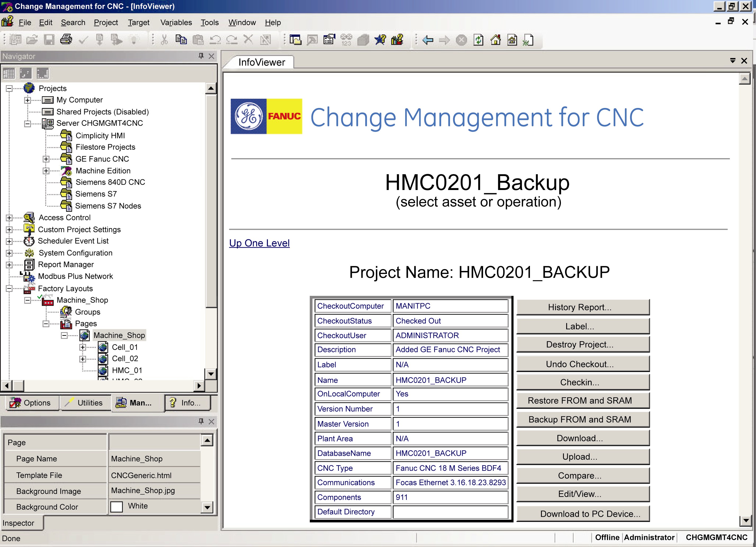Screen dimensions: 756x547
Task: Click the Refresh page toolbar icon
Action: [x=478, y=40]
